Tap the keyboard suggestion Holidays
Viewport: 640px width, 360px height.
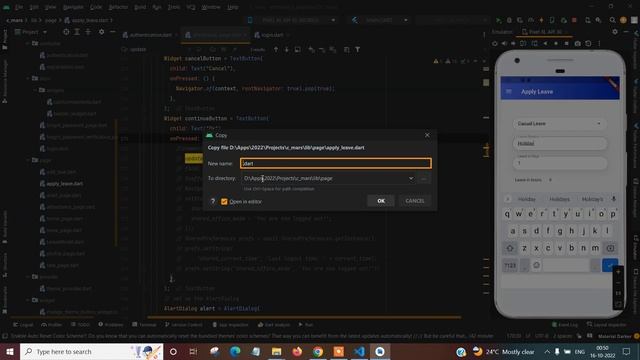(x=559, y=199)
